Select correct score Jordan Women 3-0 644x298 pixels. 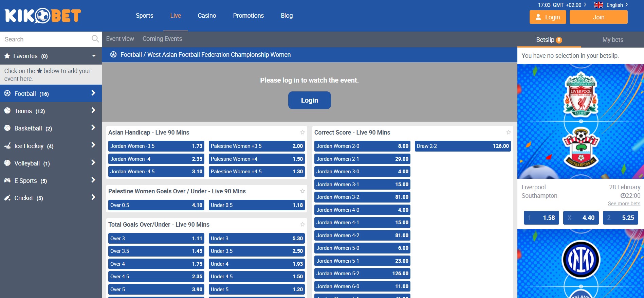(362, 172)
